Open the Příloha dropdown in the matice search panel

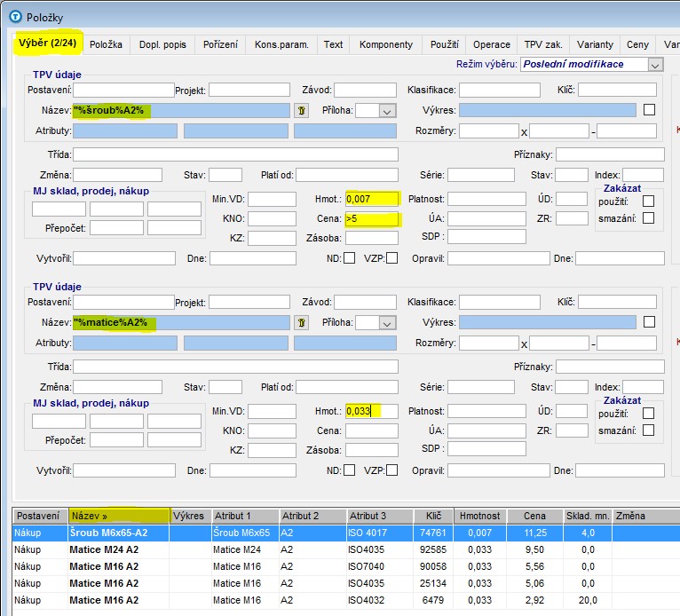(x=387, y=322)
